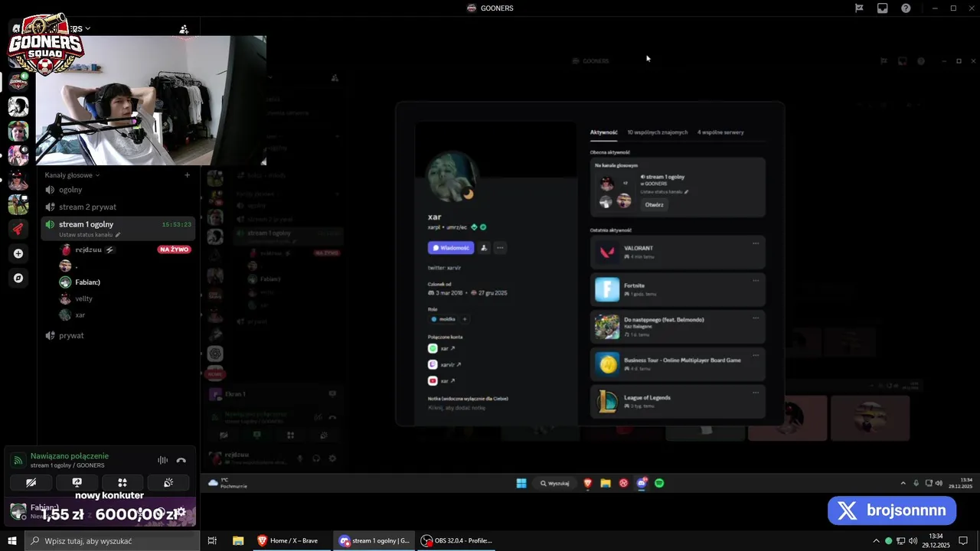Edit the channel status pencil icon
Image resolution: width=980 pixels, height=551 pixels.
point(118,235)
